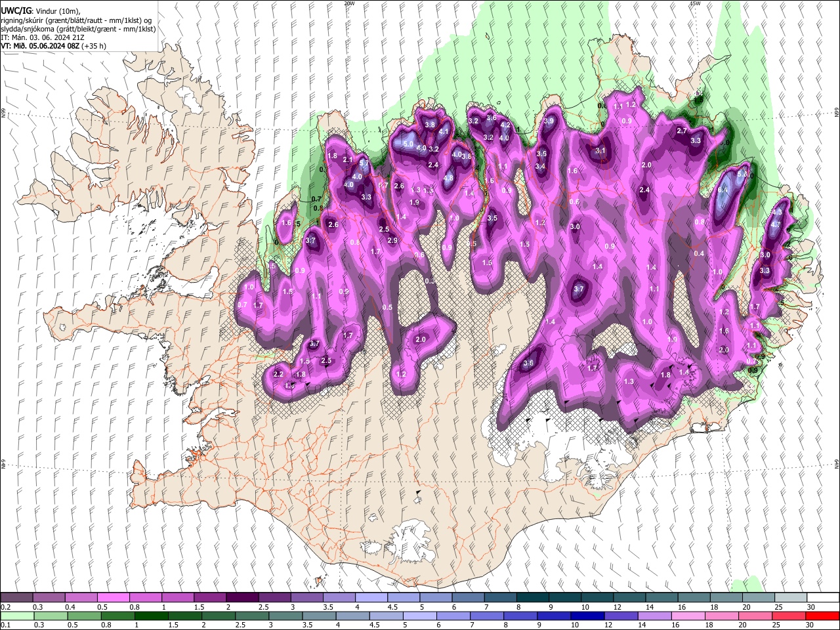Screen dimensions: 840x630
Task: Click the 6.4 precipitation value on the map
Action: coord(723,190)
